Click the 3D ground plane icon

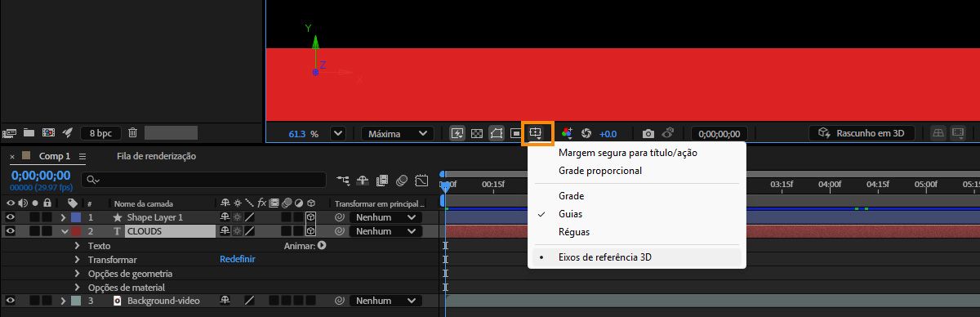click(939, 133)
